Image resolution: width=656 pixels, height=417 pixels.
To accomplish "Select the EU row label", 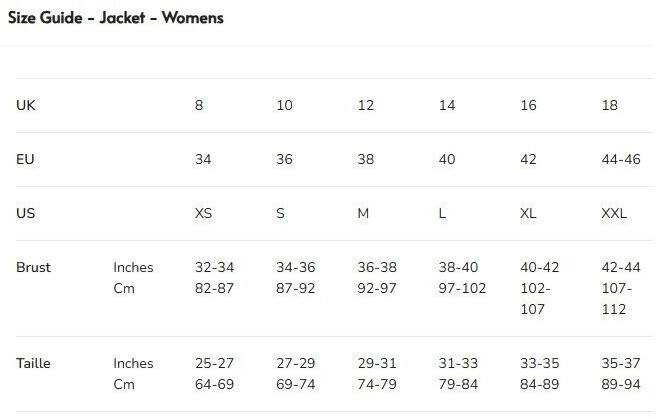I will coord(27,160).
